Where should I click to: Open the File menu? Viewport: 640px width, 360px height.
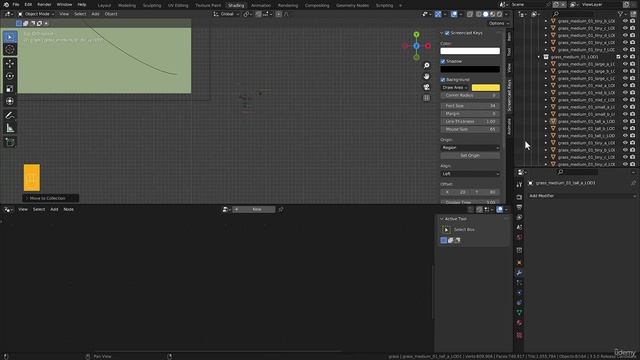click(x=16, y=4)
